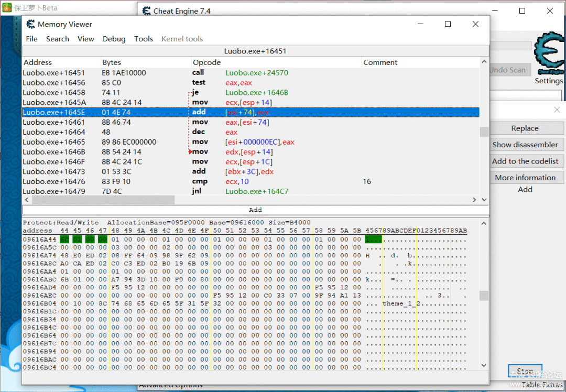Viewport: 566px width, 392px height.
Task: Select the cmp ecx,10 row
Action: [251, 181]
